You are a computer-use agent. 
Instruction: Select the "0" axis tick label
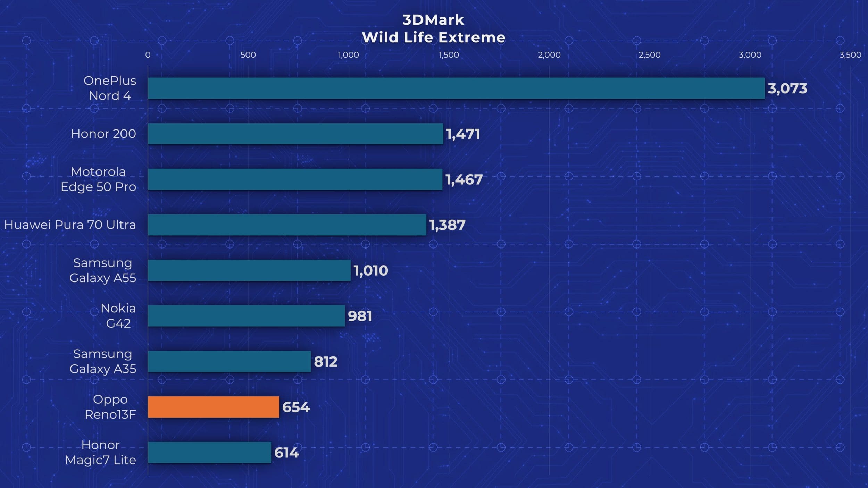click(x=148, y=55)
